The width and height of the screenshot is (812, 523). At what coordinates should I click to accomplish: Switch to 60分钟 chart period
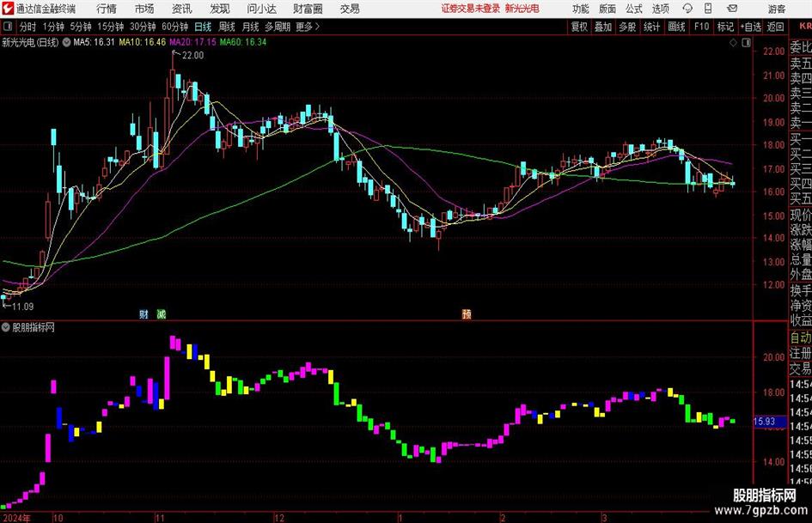(175, 27)
